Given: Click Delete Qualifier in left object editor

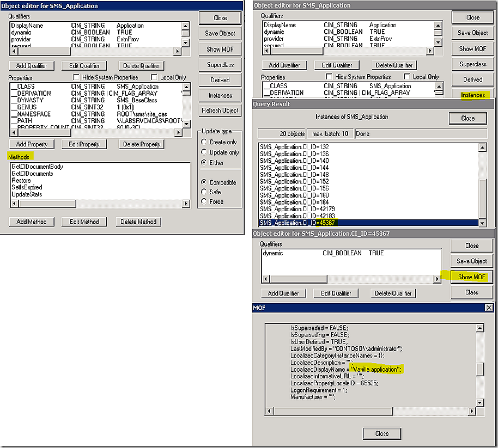Looking at the screenshot, I should coord(141,66).
